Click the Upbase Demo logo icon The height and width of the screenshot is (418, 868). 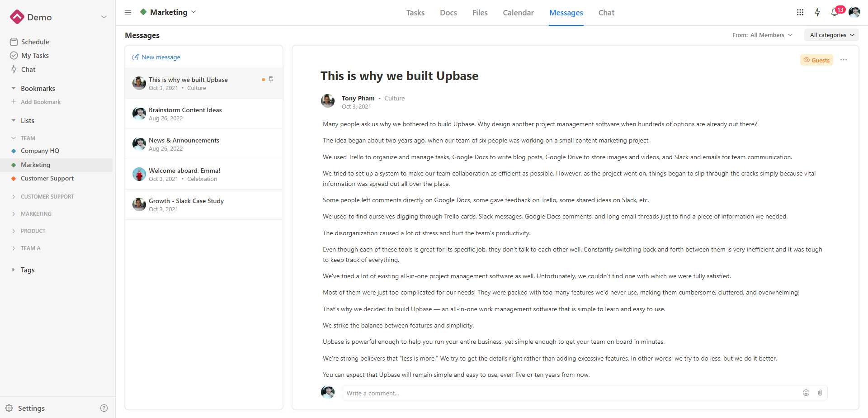pyautogui.click(x=17, y=17)
